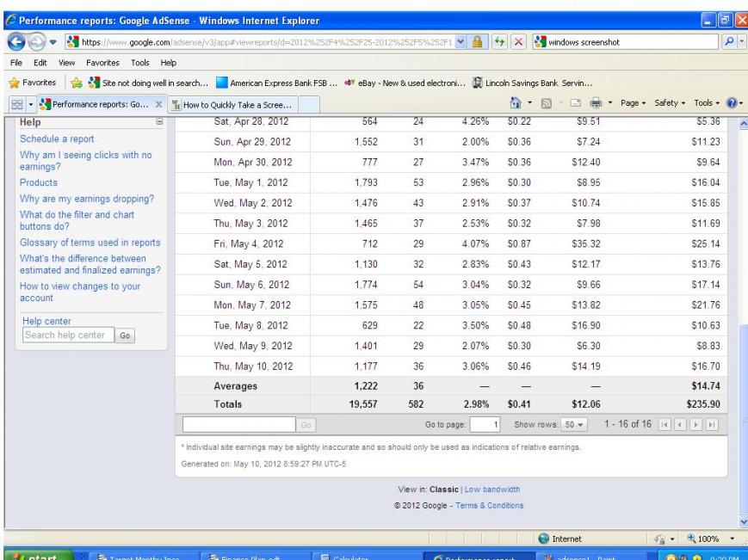Open the recent pages dropdown beside Forward
Screen dimensions: 748x560
53,42
